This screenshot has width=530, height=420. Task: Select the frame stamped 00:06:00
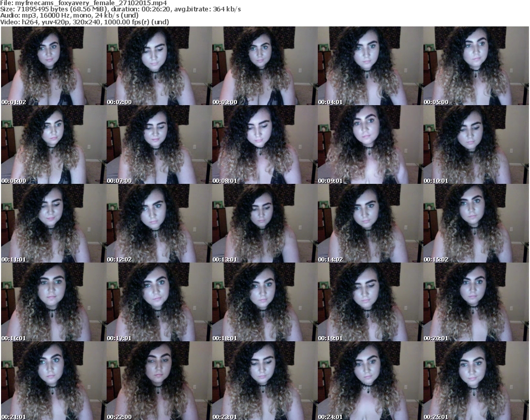pyautogui.click(x=54, y=144)
